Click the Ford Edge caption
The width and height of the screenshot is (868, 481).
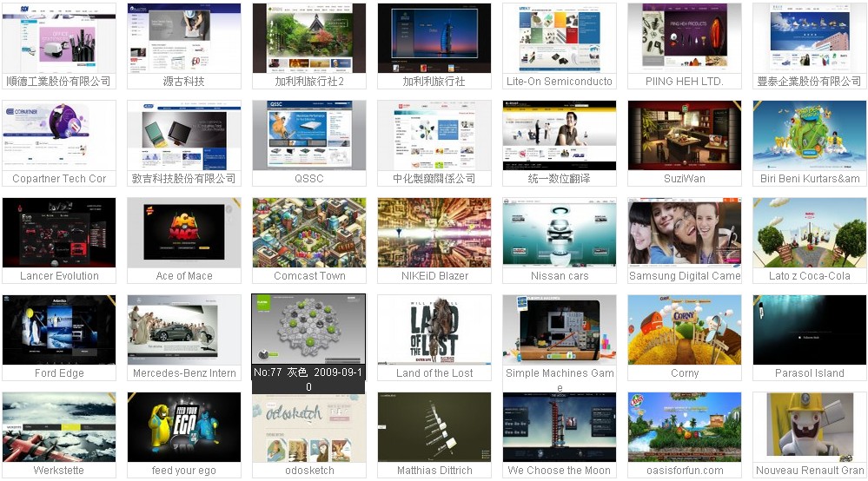coord(59,373)
